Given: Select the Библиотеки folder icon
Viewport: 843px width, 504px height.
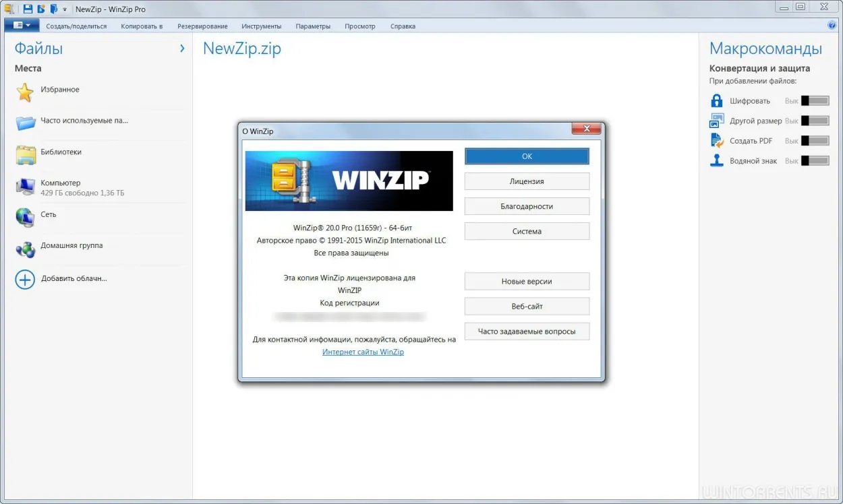Looking at the screenshot, I should [26, 155].
